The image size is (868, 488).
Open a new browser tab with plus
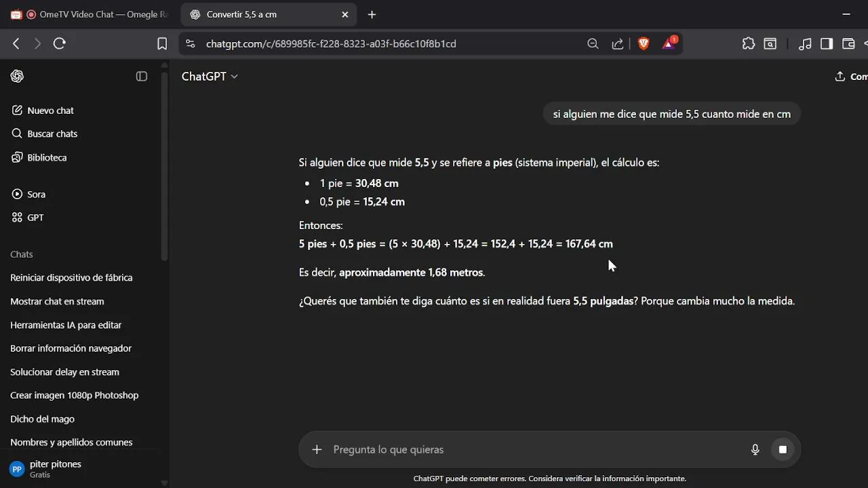[x=372, y=14]
